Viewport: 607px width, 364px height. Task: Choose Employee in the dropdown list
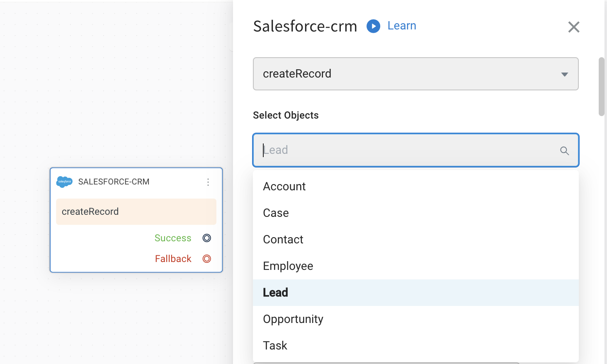pyautogui.click(x=416, y=266)
